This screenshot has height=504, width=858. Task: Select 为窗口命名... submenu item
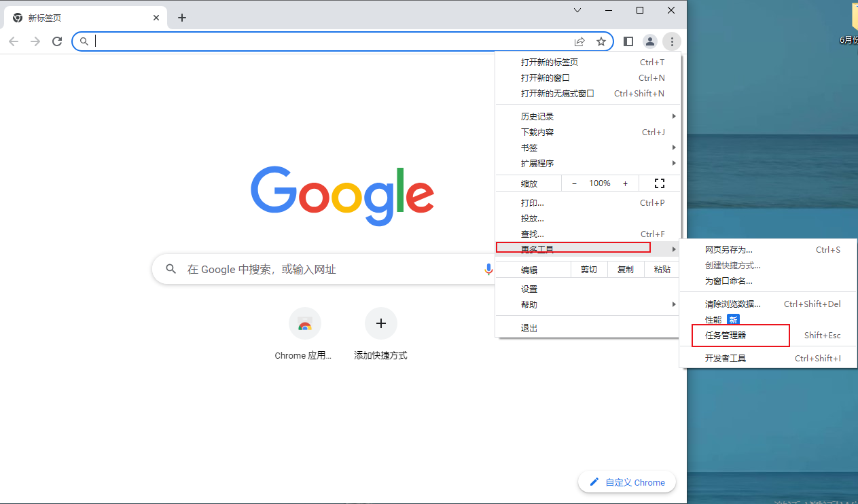[x=768, y=281]
